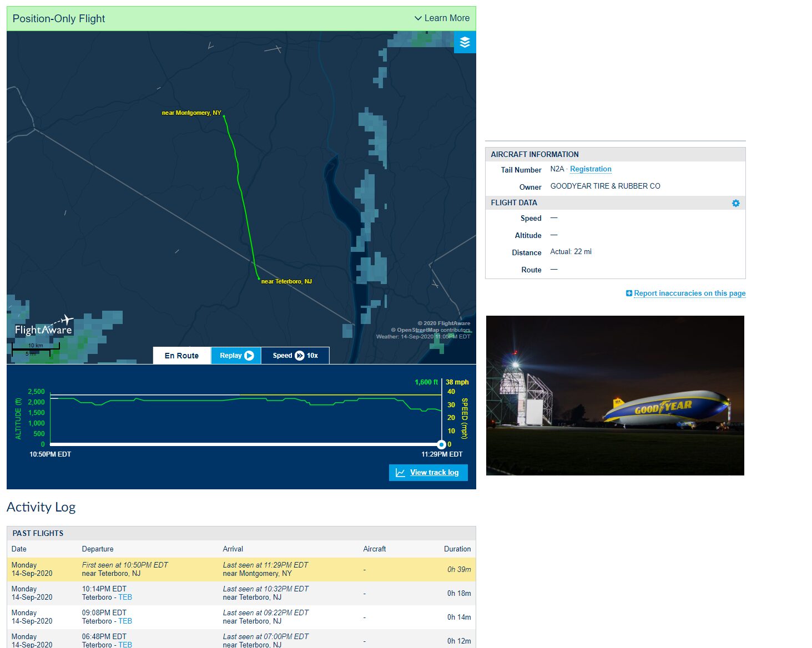
Task: Click Last seen at 10:32PM EDT arrival cell
Action: click(265, 589)
